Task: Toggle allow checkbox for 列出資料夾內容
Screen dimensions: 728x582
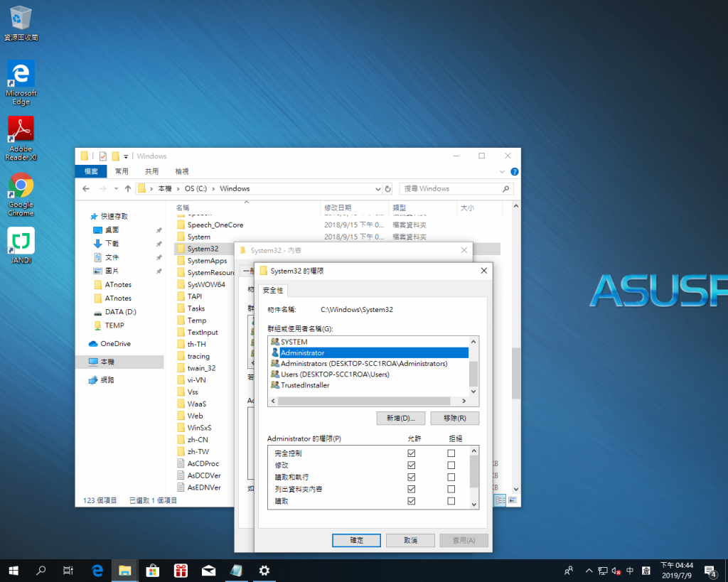Action: pyautogui.click(x=412, y=489)
